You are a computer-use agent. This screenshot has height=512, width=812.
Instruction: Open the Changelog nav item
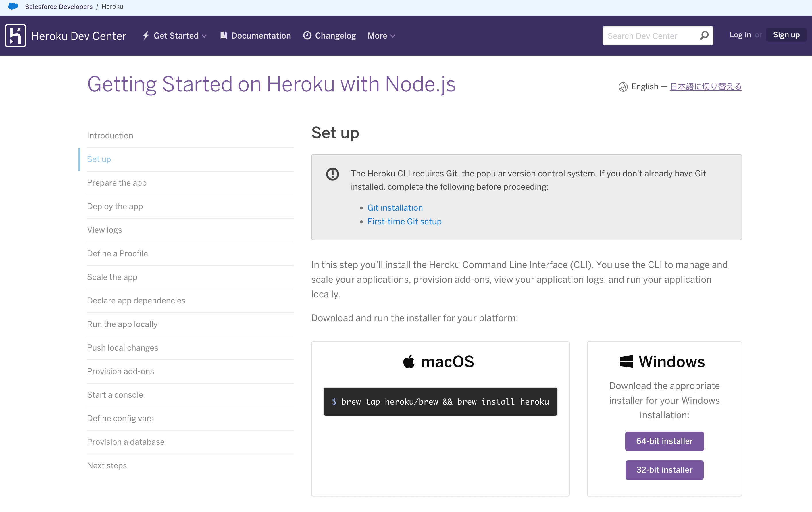330,35
